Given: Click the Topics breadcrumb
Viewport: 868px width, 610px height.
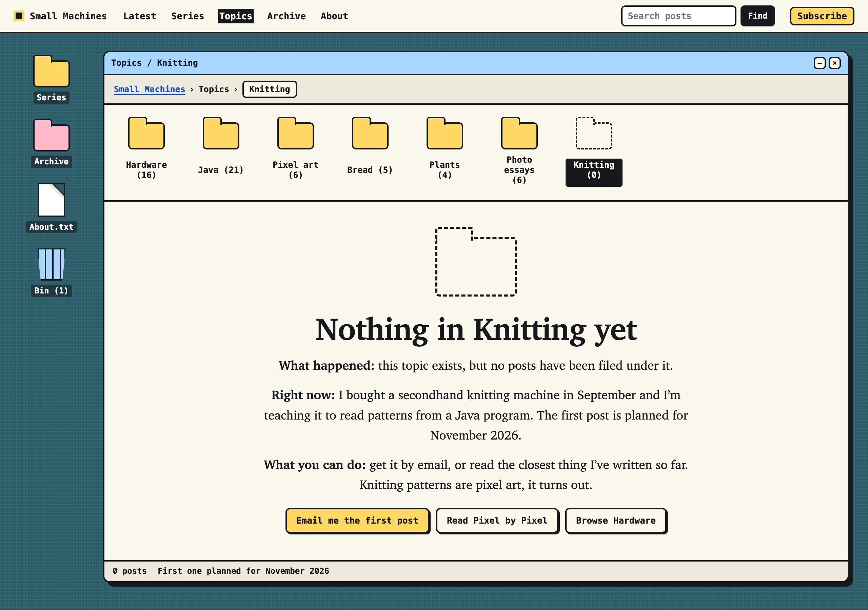Looking at the screenshot, I should (x=214, y=89).
